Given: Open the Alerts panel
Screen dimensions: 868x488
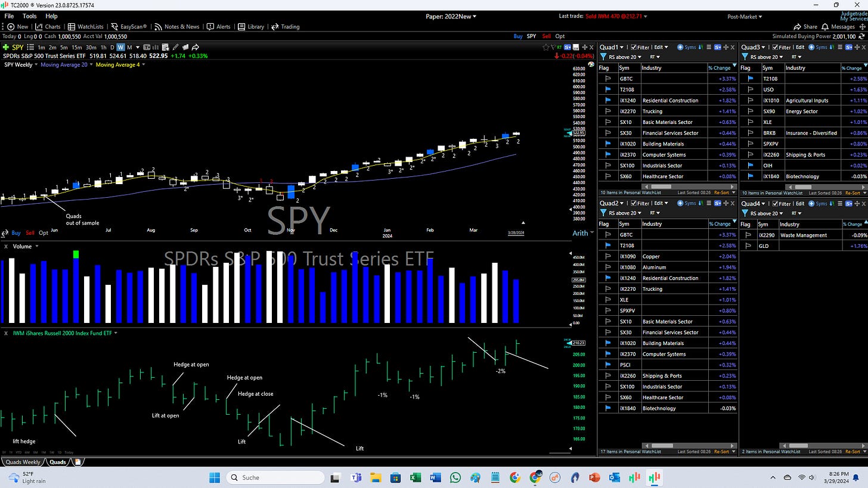Looking at the screenshot, I should click(x=219, y=27).
